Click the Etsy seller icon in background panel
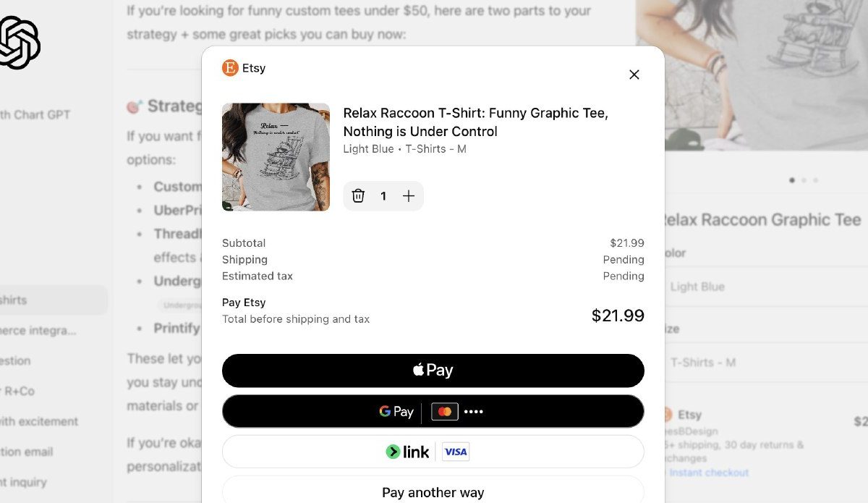Viewport: 868px width, 503px height. click(667, 415)
